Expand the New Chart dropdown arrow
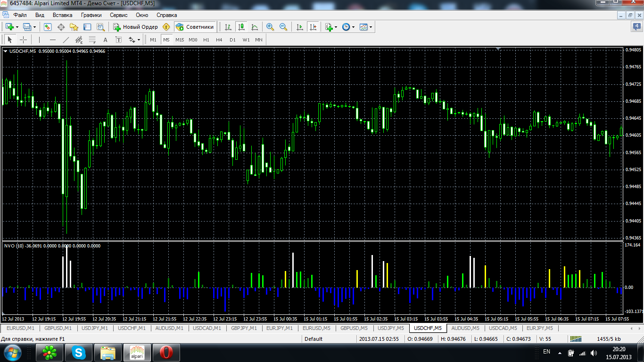The image size is (644, 362). click(x=17, y=27)
